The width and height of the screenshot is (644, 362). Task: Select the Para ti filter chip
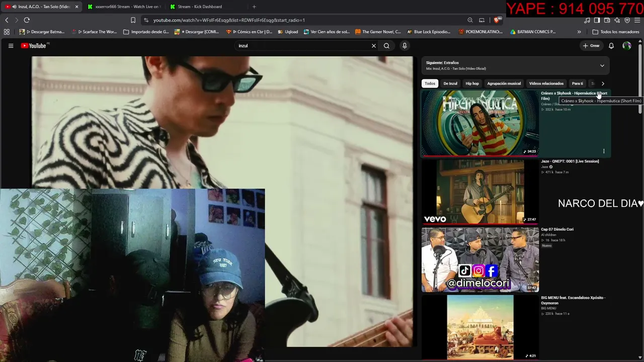[x=578, y=83]
